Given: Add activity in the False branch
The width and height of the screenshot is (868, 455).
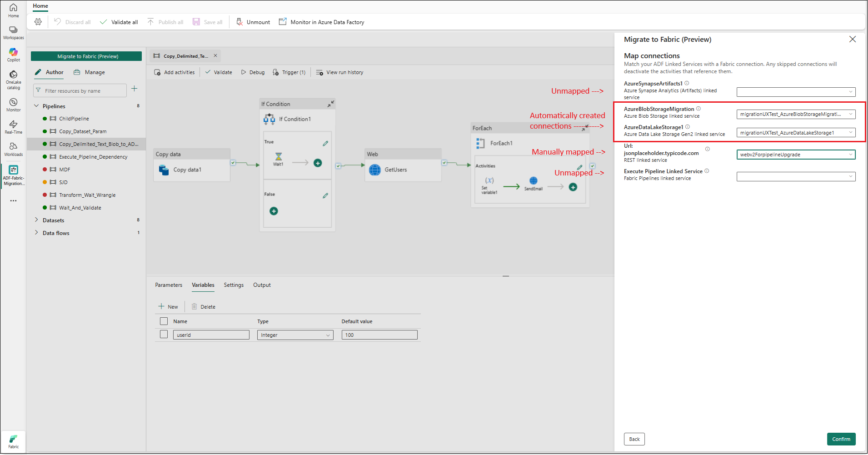Looking at the screenshot, I should (x=274, y=211).
